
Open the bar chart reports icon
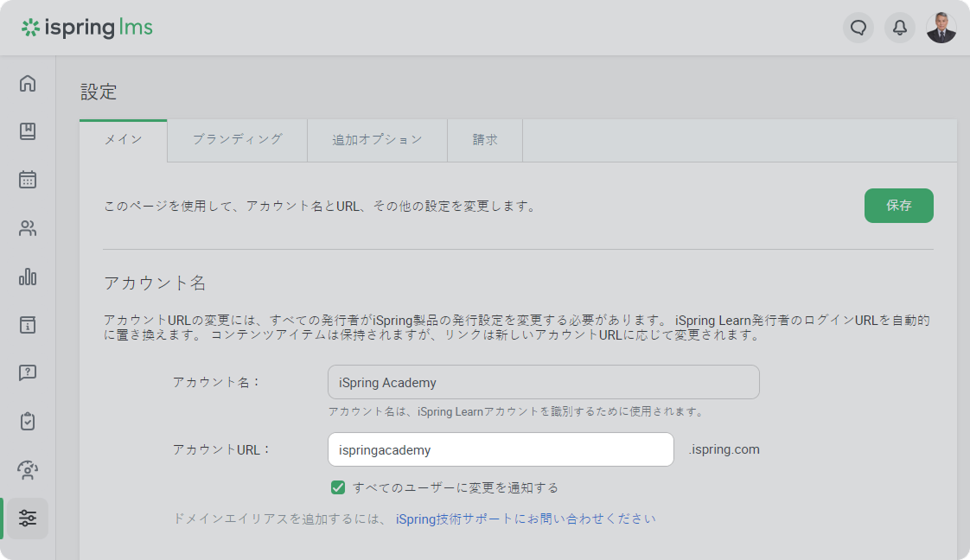pyautogui.click(x=28, y=277)
